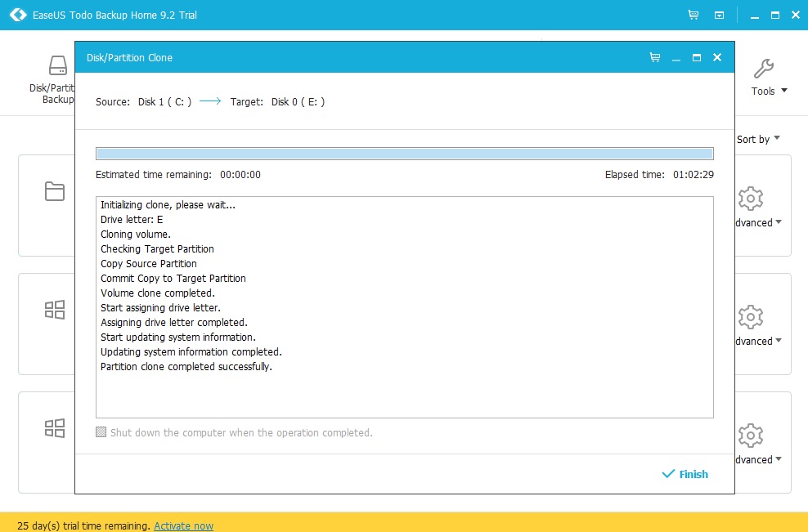
Task: Click the clone progress bar
Action: tap(405, 154)
